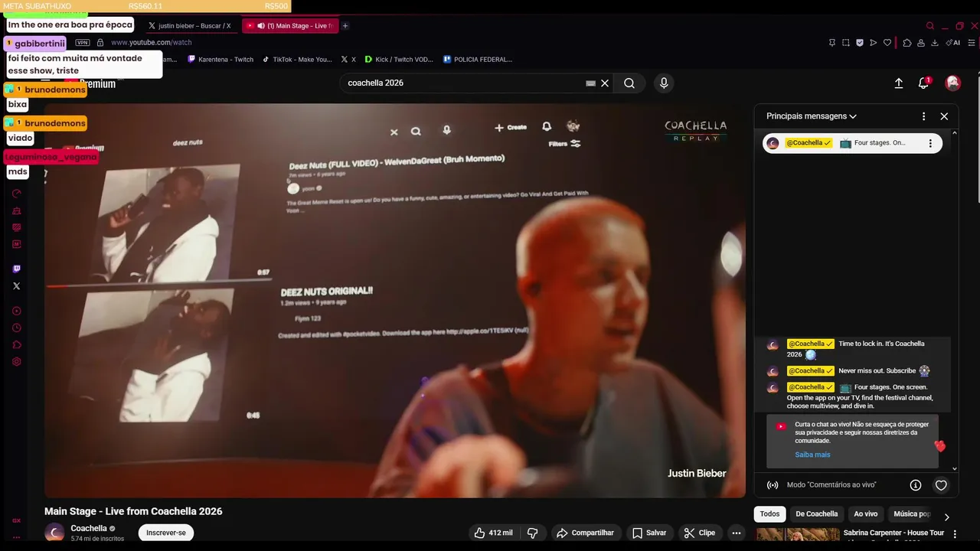Click the live chat Modo Comentários ao vivo field

click(831, 485)
